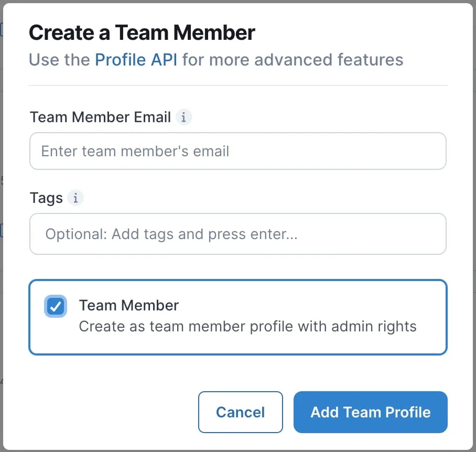Click Cancel to dismiss the dialog
The image size is (476, 452).
click(240, 412)
